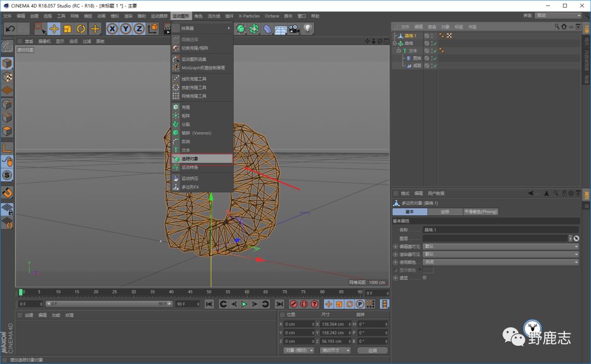The width and height of the screenshot is (591, 364).
Task: Select 多边形FX from the MoGraph menu
Action: 202,187
